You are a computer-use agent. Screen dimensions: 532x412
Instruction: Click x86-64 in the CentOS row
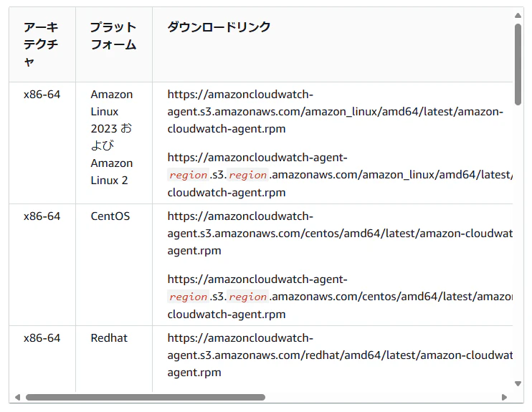[x=42, y=216]
